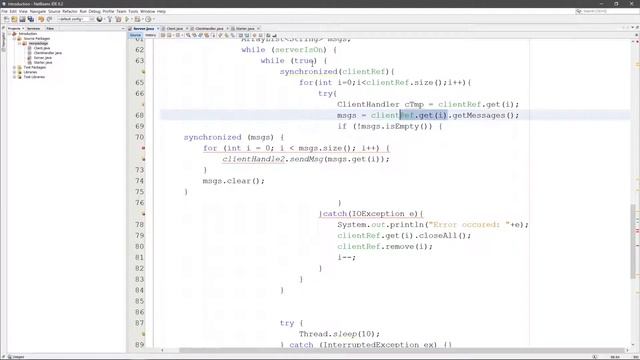Click the Profile Project toolbar icon

pos(148,19)
